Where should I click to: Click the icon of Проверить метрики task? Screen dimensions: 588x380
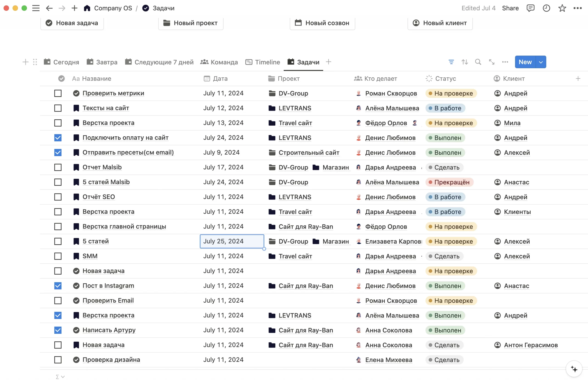(x=76, y=93)
